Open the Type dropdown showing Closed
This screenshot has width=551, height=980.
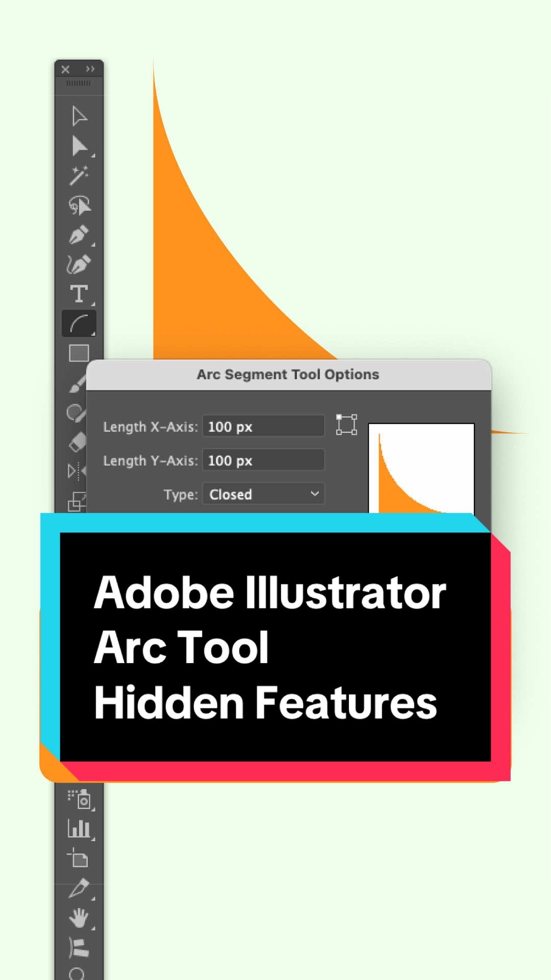click(263, 494)
